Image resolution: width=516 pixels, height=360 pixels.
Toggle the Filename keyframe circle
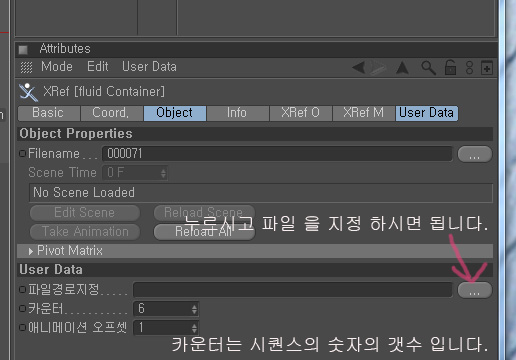[22, 154]
